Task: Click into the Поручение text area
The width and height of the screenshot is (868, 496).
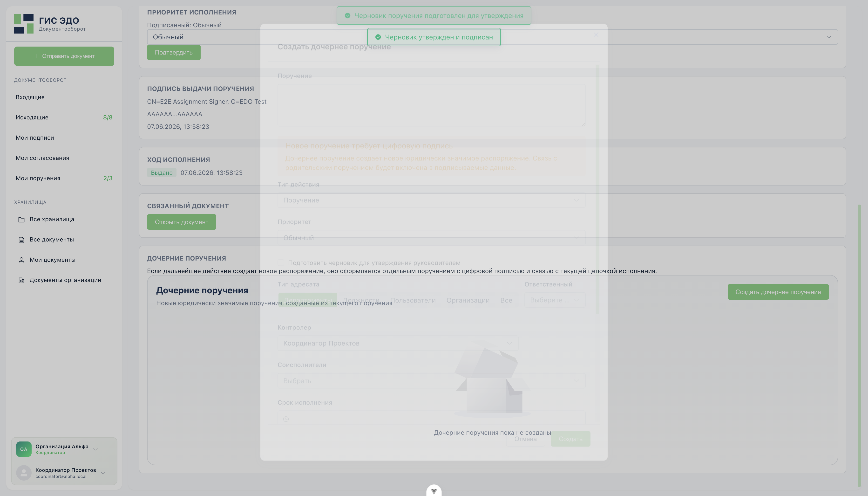Action: 431,105
